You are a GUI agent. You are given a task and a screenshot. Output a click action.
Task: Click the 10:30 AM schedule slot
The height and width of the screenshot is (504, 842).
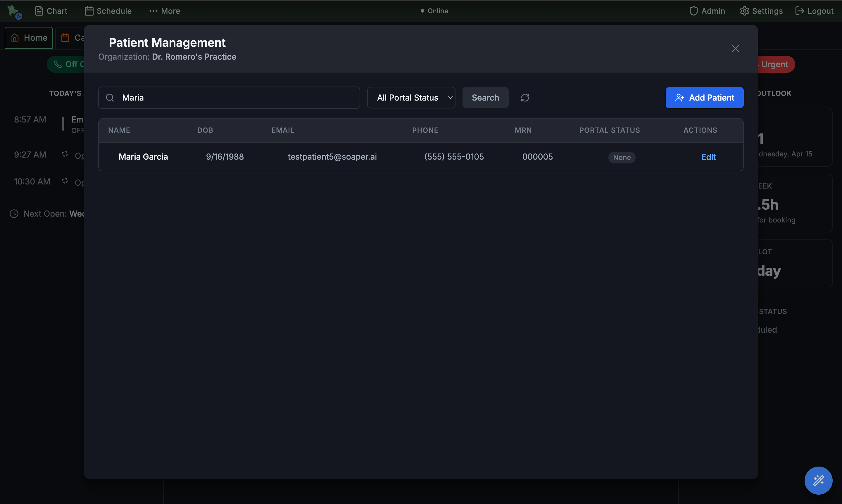click(32, 181)
